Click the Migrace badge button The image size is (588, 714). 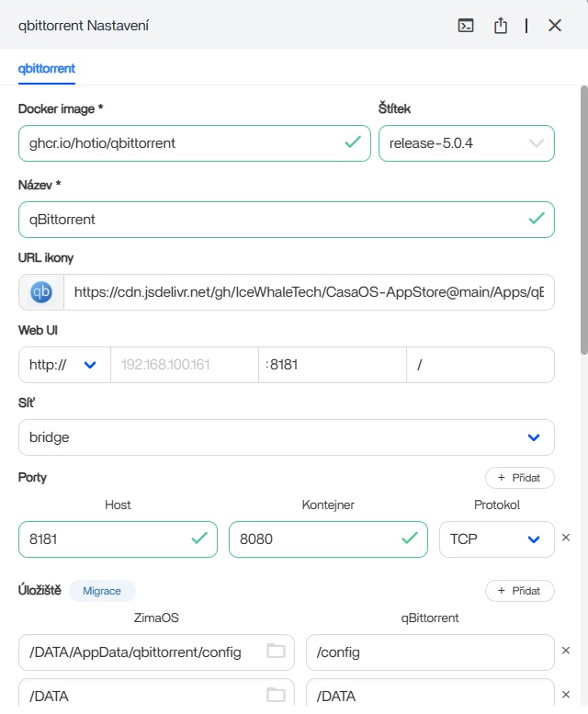(x=102, y=591)
